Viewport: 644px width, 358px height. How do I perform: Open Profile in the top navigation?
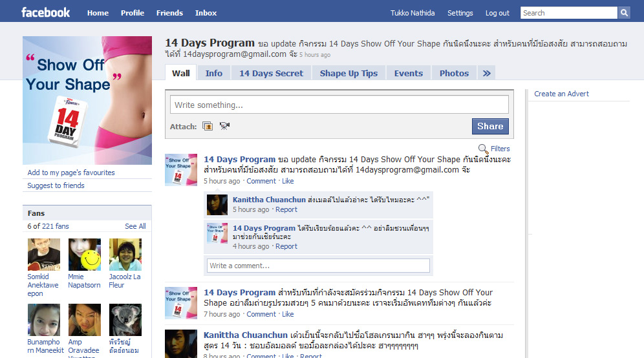[133, 13]
